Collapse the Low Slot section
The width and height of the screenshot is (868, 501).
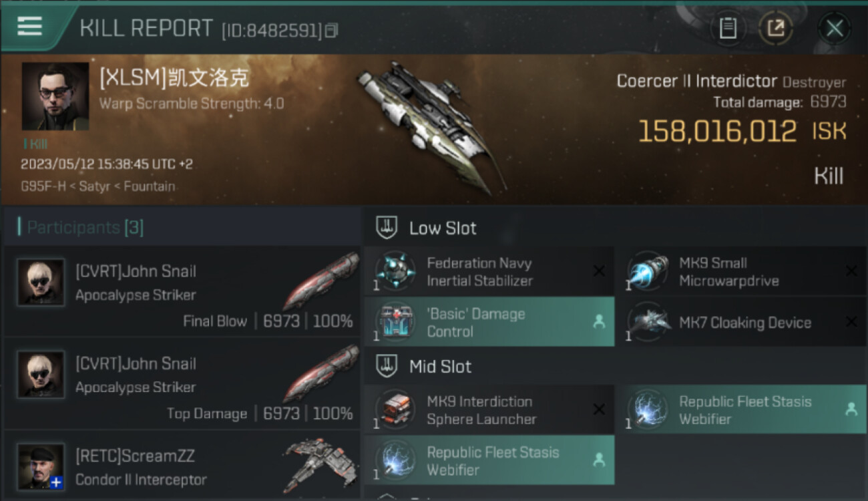426,228
